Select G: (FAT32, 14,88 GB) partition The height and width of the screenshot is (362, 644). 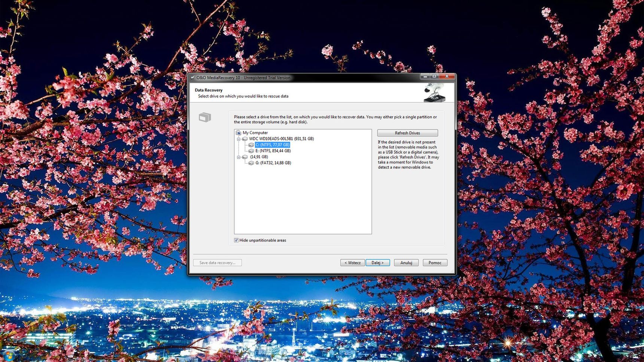pos(273,163)
